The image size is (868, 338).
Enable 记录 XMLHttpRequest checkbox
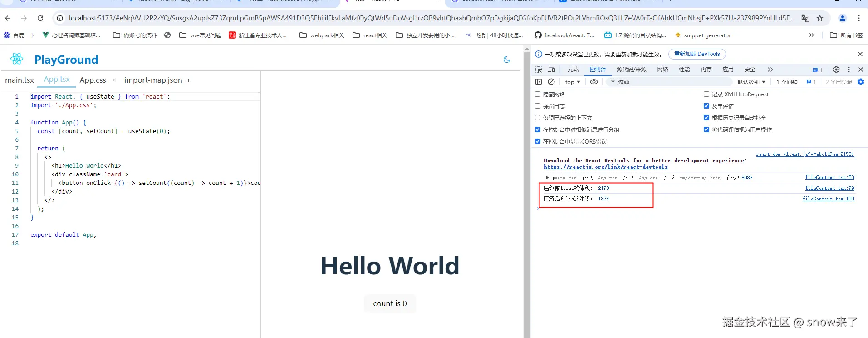pos(706,94)
